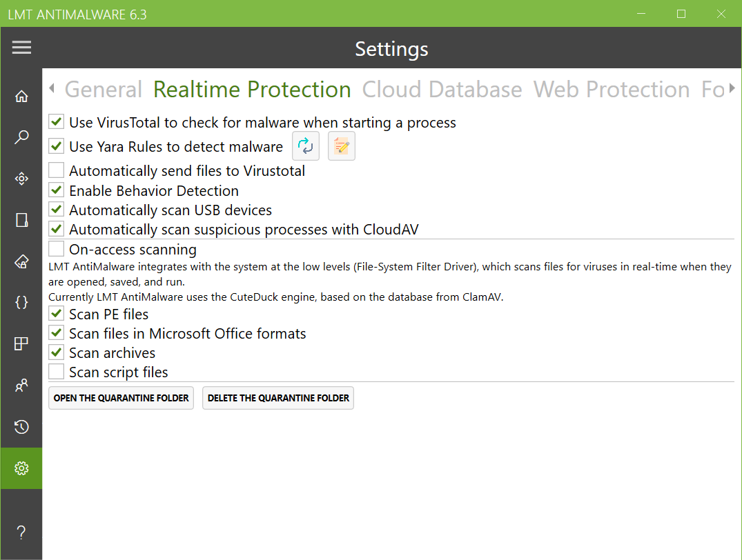
Task: Go to the Home sidebar icon
Action: [21, 97]
